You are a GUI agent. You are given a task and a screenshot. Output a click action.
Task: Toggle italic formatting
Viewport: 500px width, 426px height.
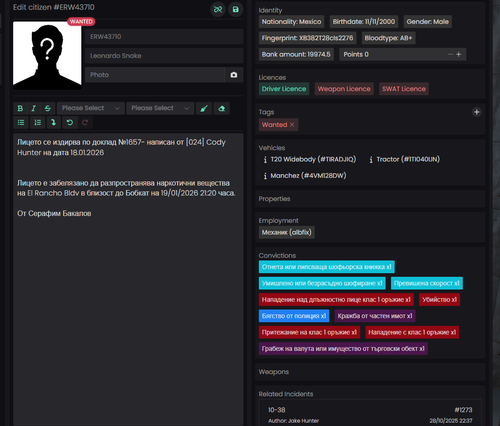[x=34, y=108]
